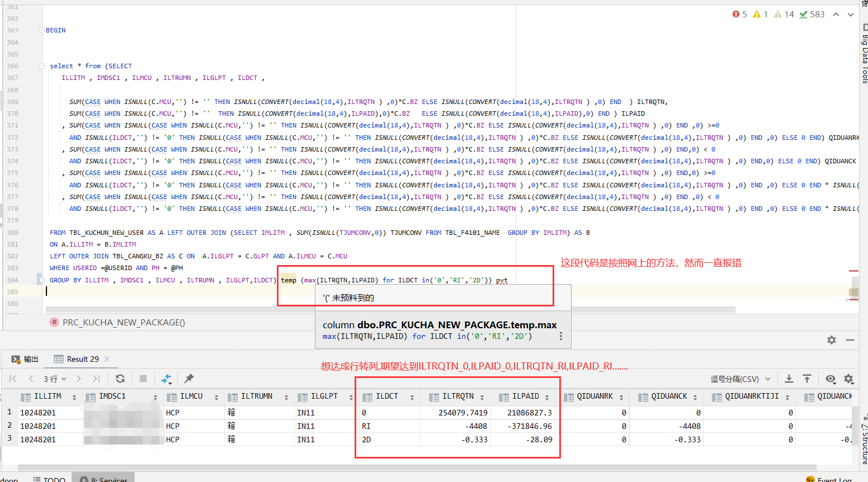The width and height of the screenshot is (868, 482).
Task: Click the errors count indicator showing 5
Action: [739, 14]
